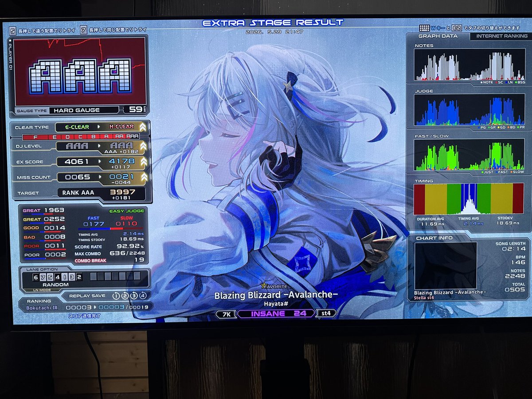The height and width of the screenshot is (399, 532).
Task: Click the keyboard icon in the tab hint
Action: click(424, 28)
